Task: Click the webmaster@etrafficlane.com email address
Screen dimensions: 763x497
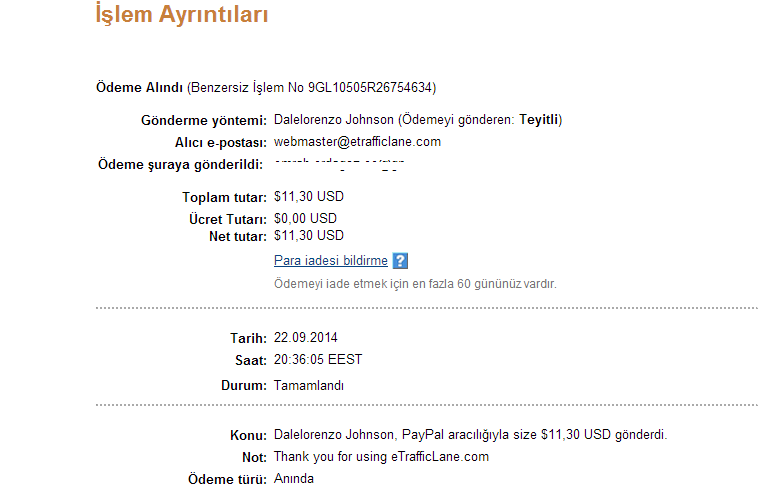Action: [357, 142]
